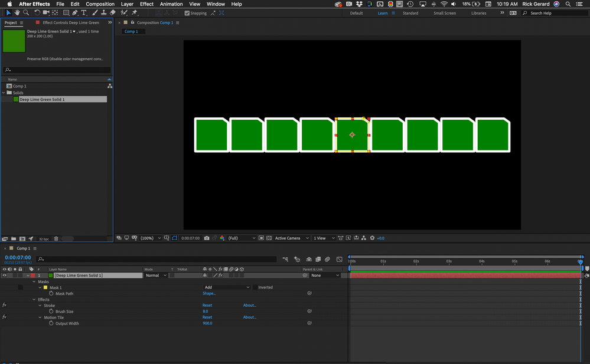590x364 pixels.
Task: Select the Rotation tool
Action: tap(37, 13)
